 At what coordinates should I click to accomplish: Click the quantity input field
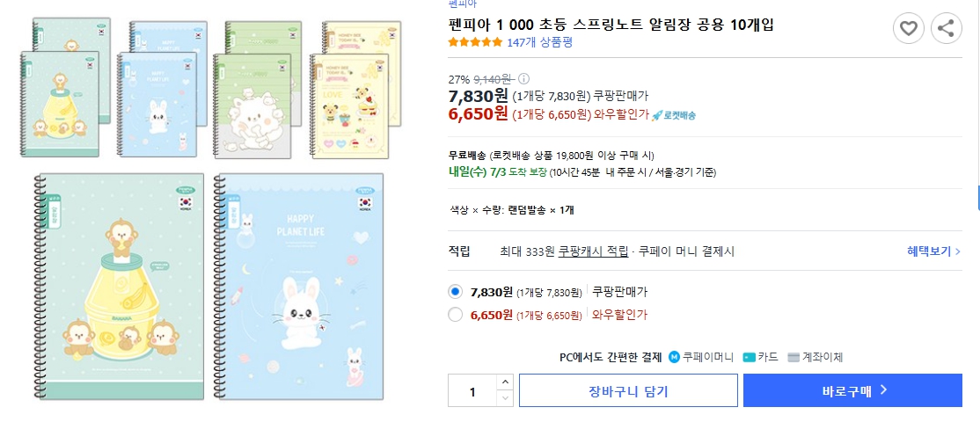(x=472, y=391)
